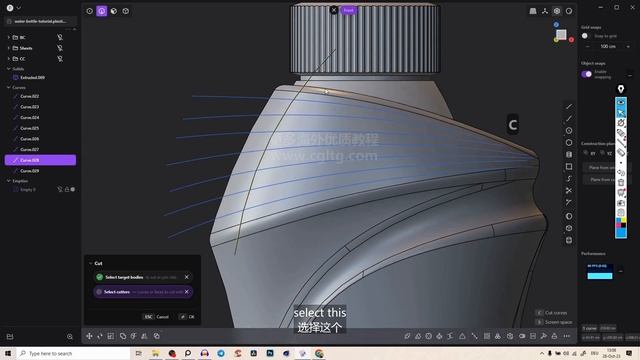Collapse the Empties group
Viewport: 640px width, 360px height.
pos(9,180)
